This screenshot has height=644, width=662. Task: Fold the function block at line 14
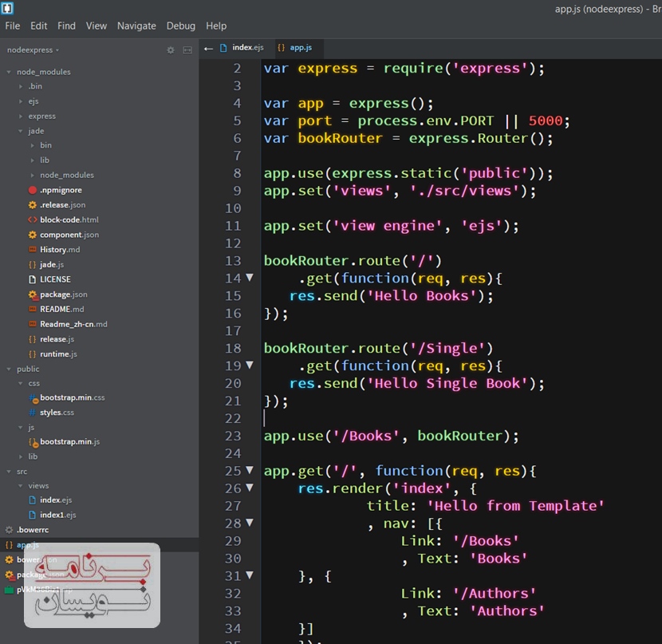(x=250, y=278)
